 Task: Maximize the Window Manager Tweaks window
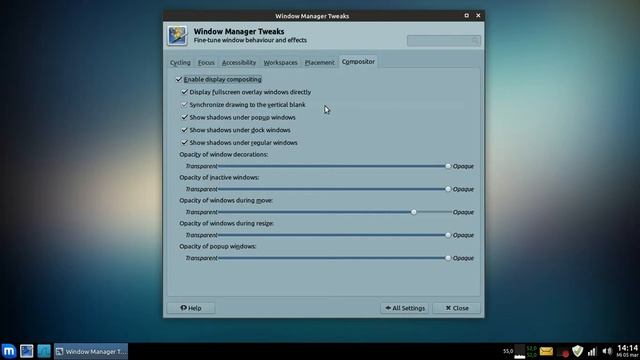pos(467,16)
